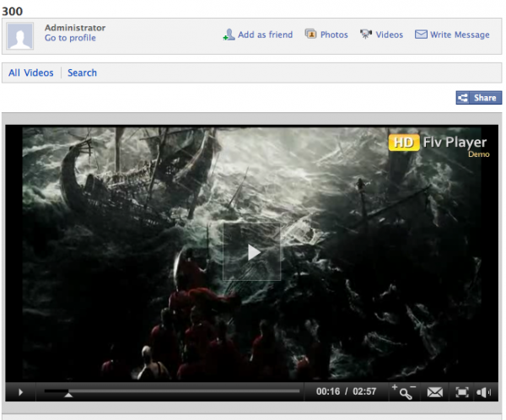Image resolution: width=506 pixels, height=420 pixels.
Task: Switch to the All Videos tab
Action: 31,73
